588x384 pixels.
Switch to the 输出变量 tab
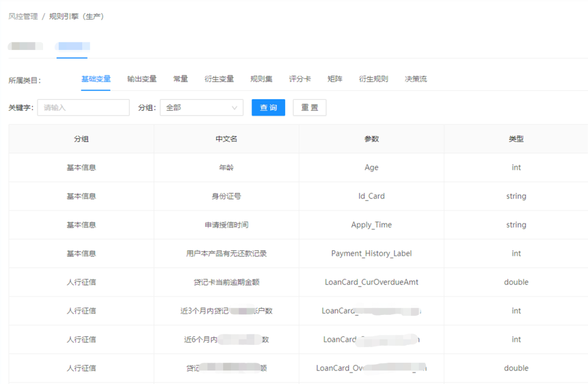[x=142, y=79]
